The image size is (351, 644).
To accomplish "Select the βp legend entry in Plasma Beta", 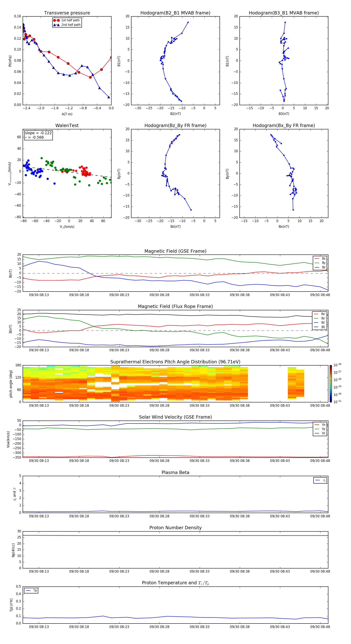I will point(320,480).
